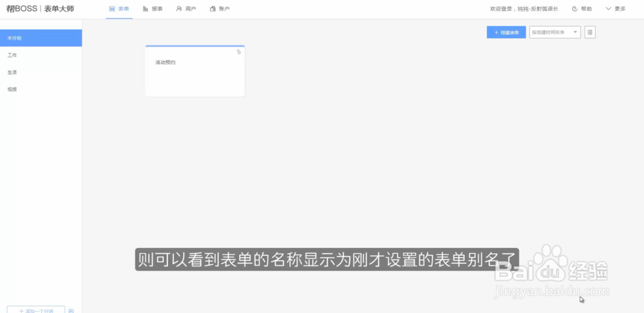Open the 按创建时间排序 sort dropdown
The image size is (644, 313).
555,32
